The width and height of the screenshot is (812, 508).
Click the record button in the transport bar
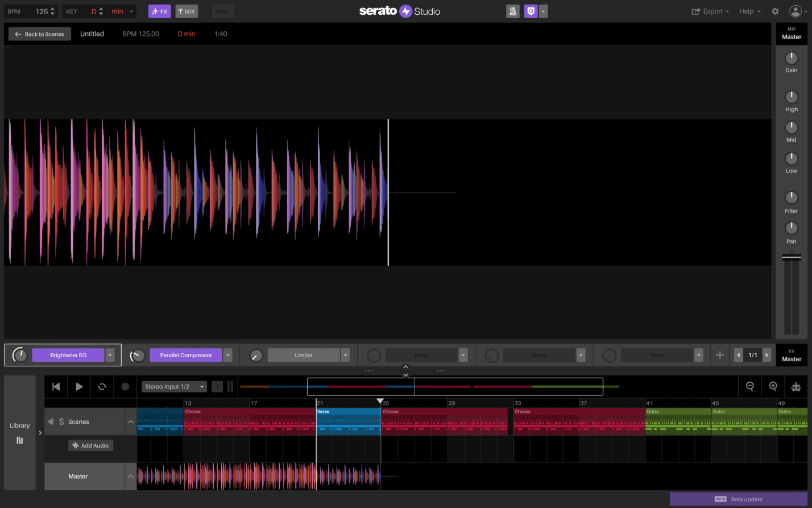125,386
